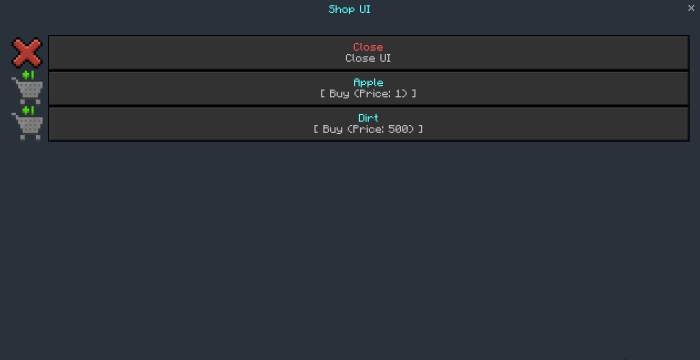Click the shopping cart icon next to Dirt
Screen dimensions: 700x360
click(x=28, y=127)
